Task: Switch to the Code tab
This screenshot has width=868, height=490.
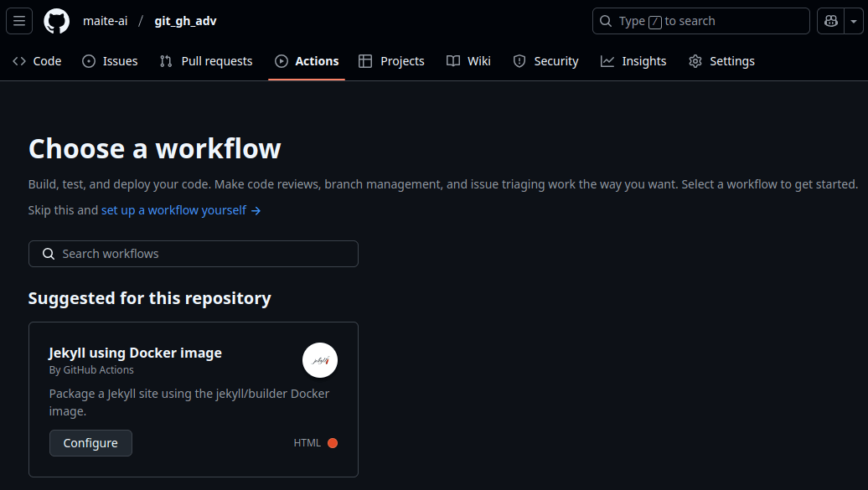Action: [x=37, y=61]
